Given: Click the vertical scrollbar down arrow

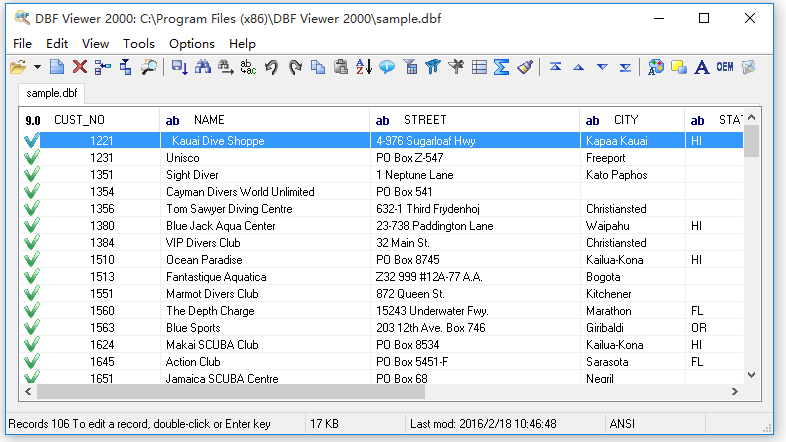Looking at the screenshot, I should [x=751, y=376].
